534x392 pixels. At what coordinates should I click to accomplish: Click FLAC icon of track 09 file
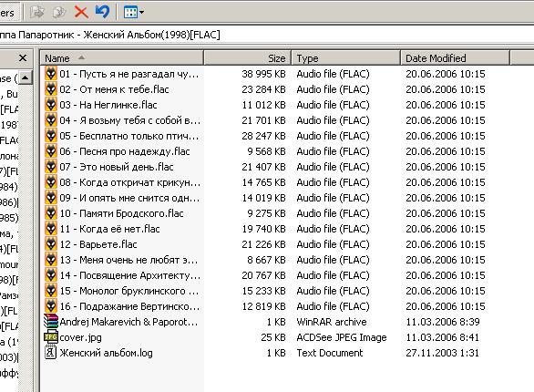tap(51, 198)
